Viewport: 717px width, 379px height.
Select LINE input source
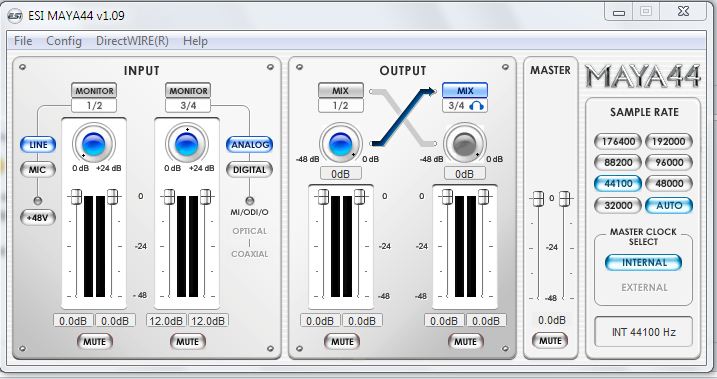click(x=38, y=145)
